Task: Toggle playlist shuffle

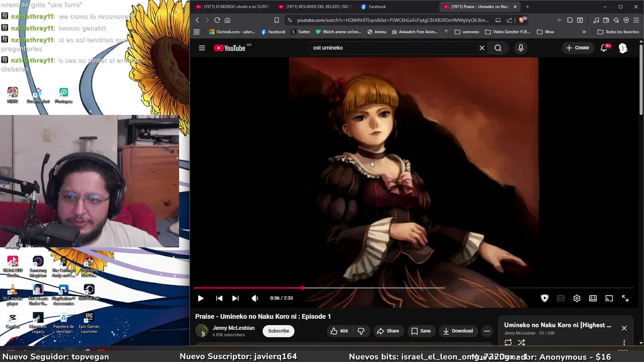Action: point(521,342)
